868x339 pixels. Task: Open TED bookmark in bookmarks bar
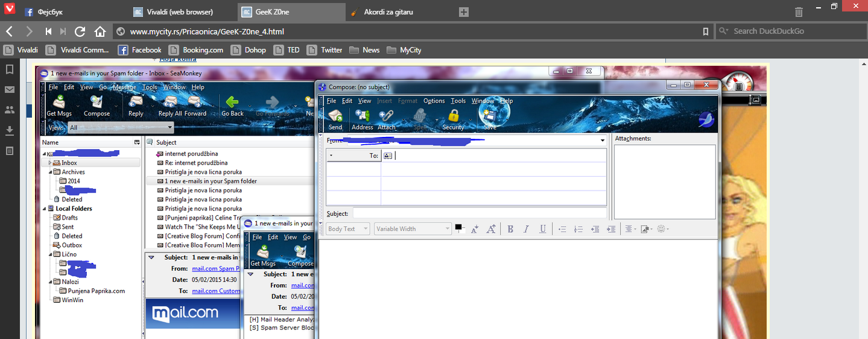click(287, 50)
